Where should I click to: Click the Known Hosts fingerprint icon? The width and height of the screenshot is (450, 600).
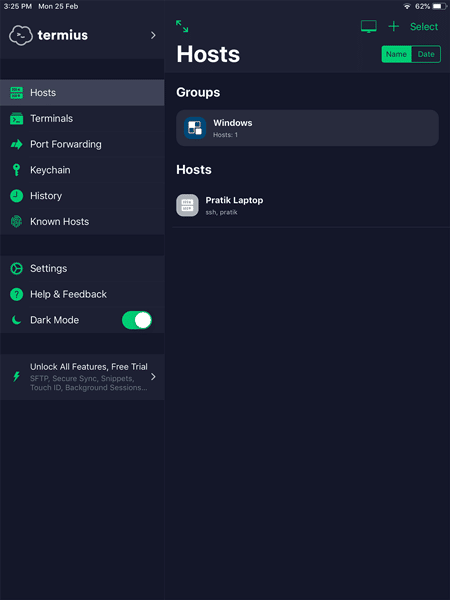point(16,221)
